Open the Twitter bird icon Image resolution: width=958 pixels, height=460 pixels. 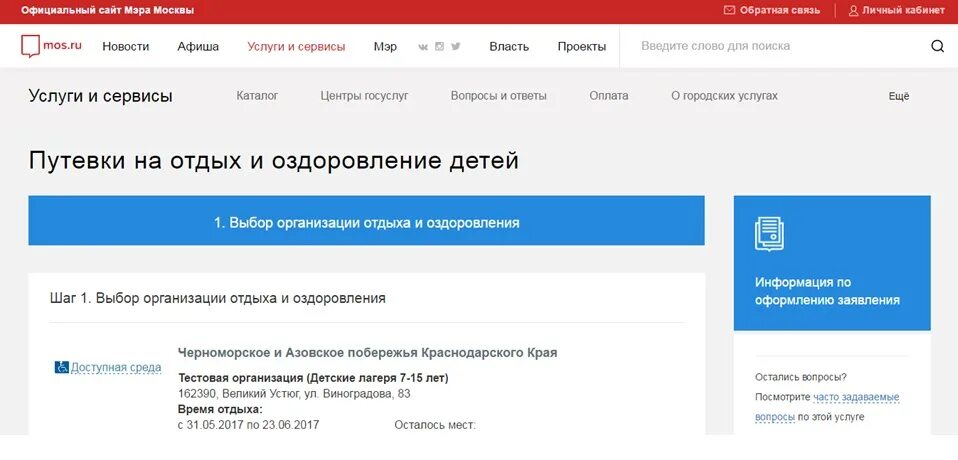[456, 46]
